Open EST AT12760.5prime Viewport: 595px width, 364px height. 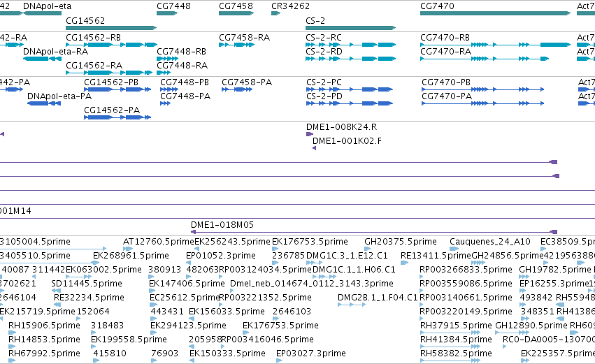coord(159,242)
